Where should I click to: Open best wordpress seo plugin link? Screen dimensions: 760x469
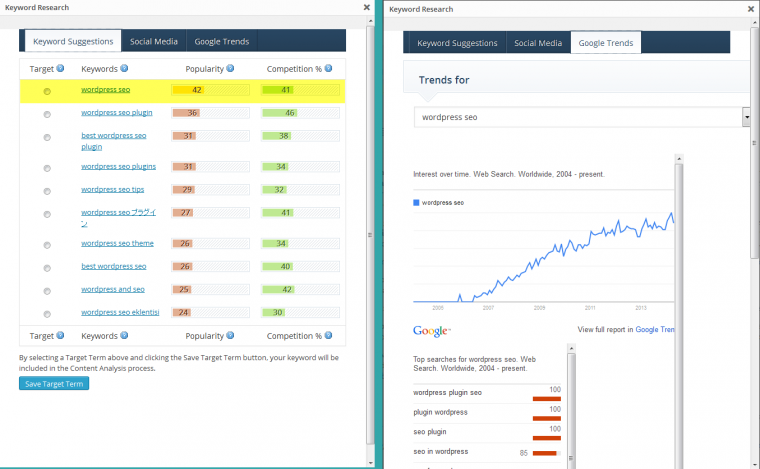coord(113,141)
